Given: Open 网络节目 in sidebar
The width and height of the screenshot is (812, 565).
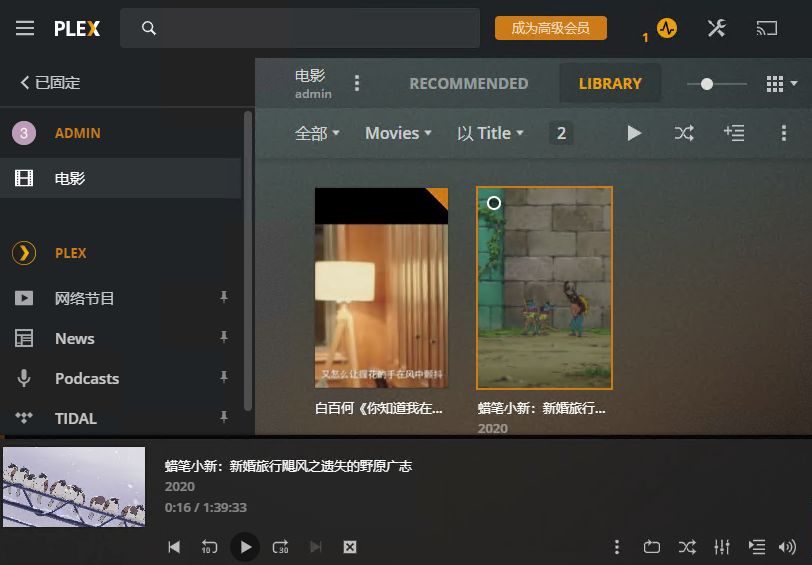Looking at the screenshot, I should 84,298.
